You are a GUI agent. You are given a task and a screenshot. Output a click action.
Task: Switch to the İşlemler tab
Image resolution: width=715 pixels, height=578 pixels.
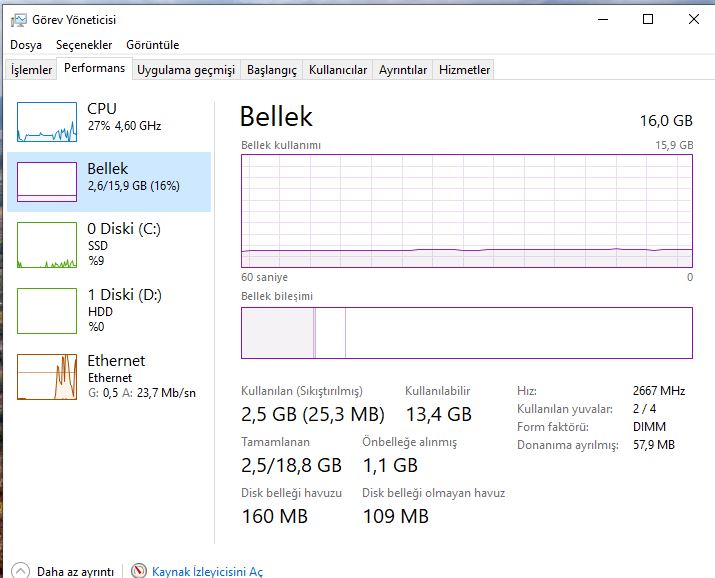pos(31,70)
